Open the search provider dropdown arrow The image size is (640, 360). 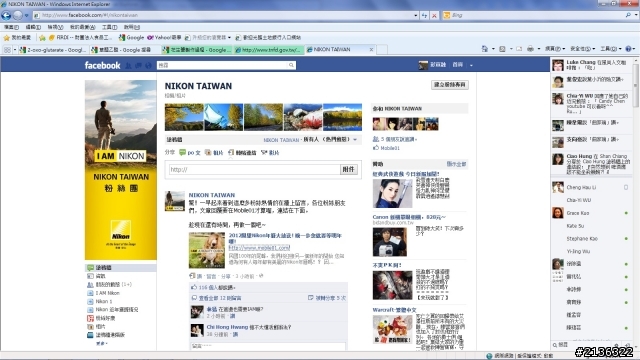click(636, 15)
